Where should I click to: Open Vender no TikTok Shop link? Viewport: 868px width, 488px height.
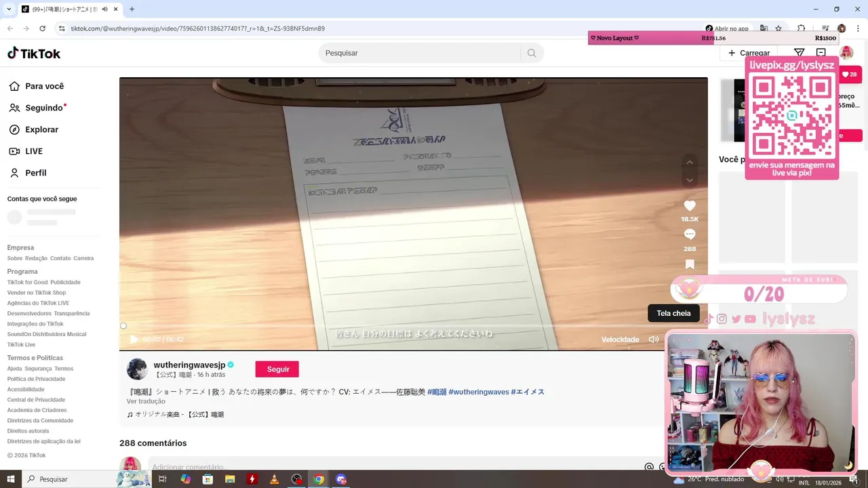(37, 293)
